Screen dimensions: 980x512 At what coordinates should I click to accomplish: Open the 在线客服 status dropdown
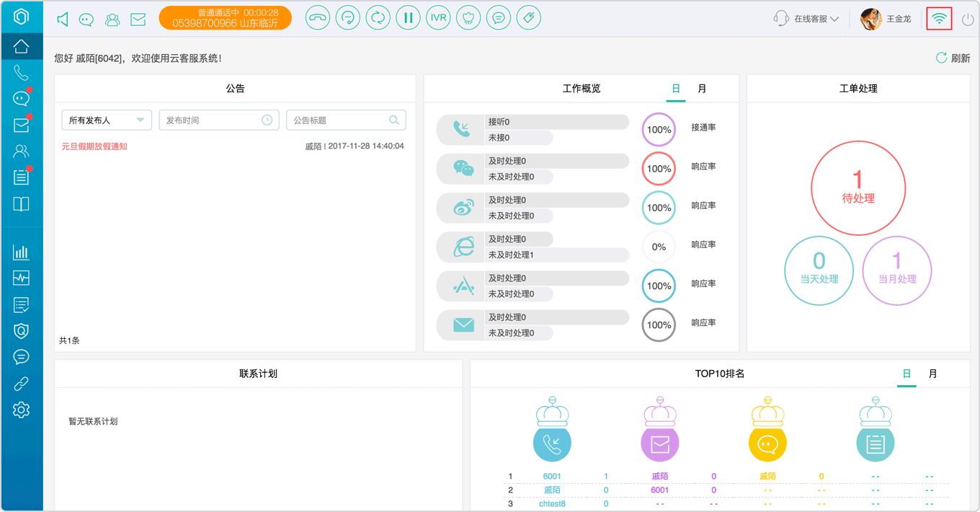point(806,19)
